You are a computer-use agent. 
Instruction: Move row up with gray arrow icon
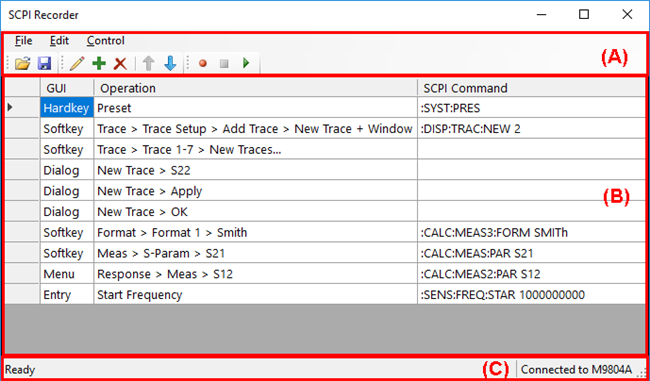tap(148, 63)
